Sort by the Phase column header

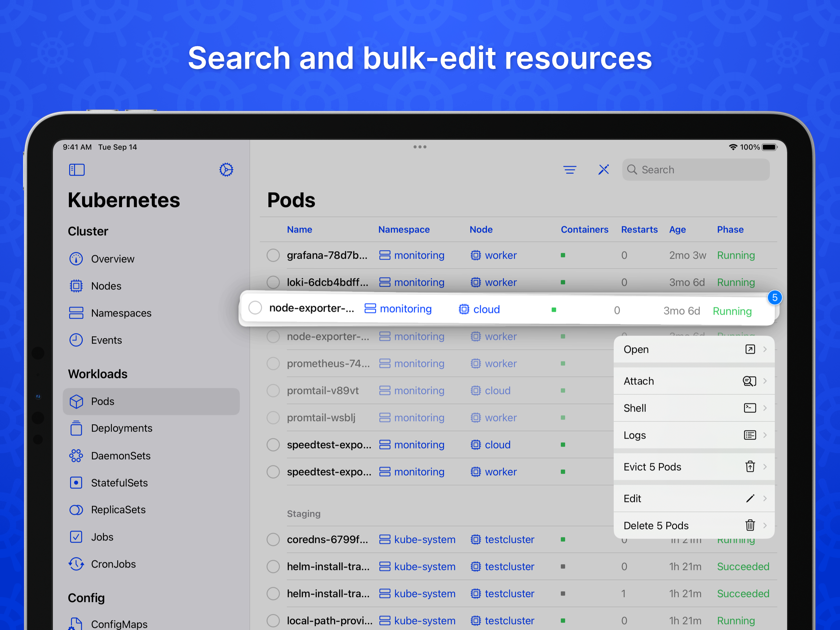[730, 229]
